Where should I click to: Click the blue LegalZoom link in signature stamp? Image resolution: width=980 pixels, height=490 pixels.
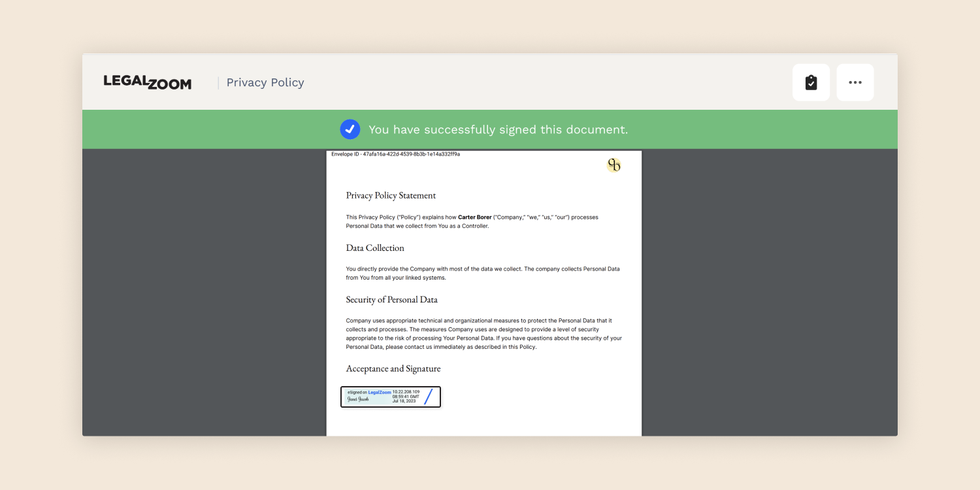click(380, 392)
